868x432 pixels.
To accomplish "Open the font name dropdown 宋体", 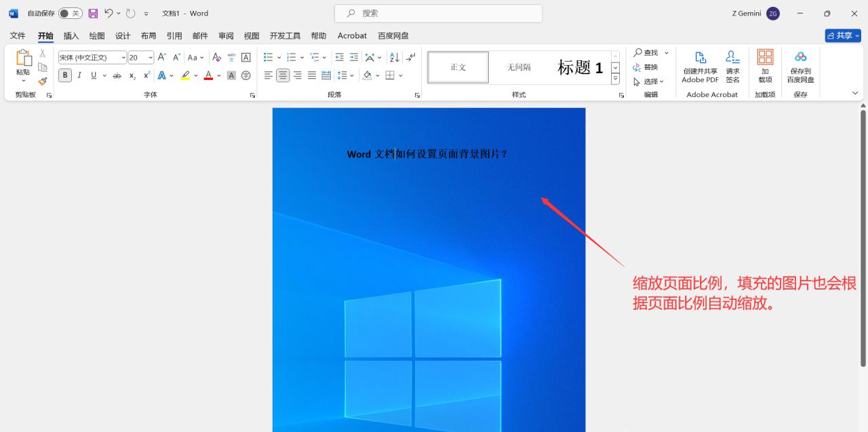I will click(123, 58).
